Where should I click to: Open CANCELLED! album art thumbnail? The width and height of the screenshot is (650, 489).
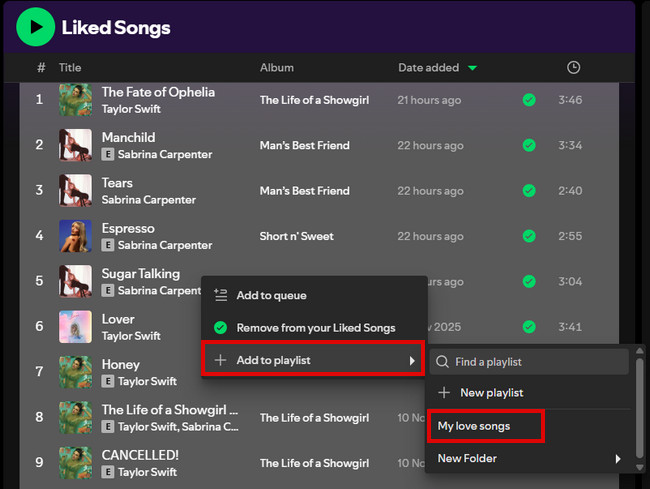coord(75,463)
